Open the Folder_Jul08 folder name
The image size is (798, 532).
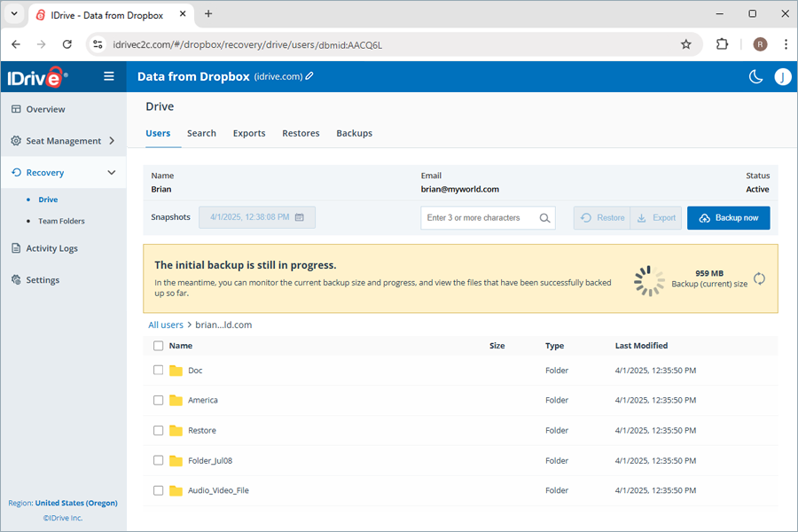pos(210,461)
